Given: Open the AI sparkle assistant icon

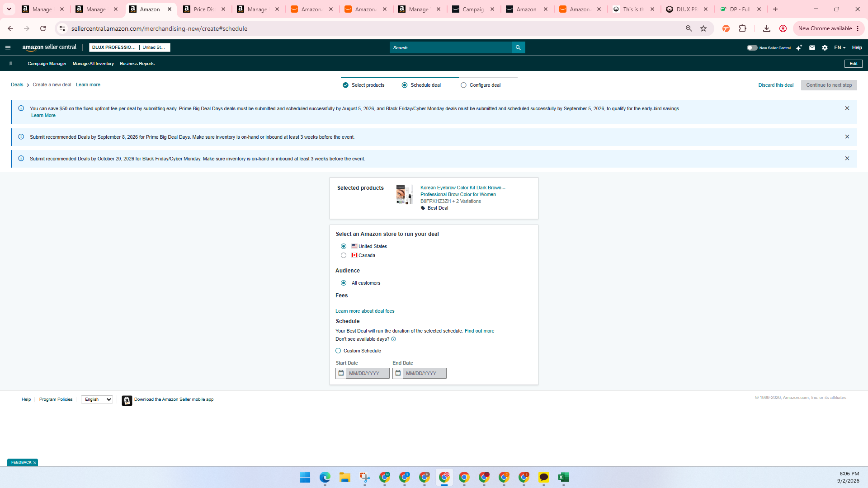Looking at the screenshot, I should point(799,47).
